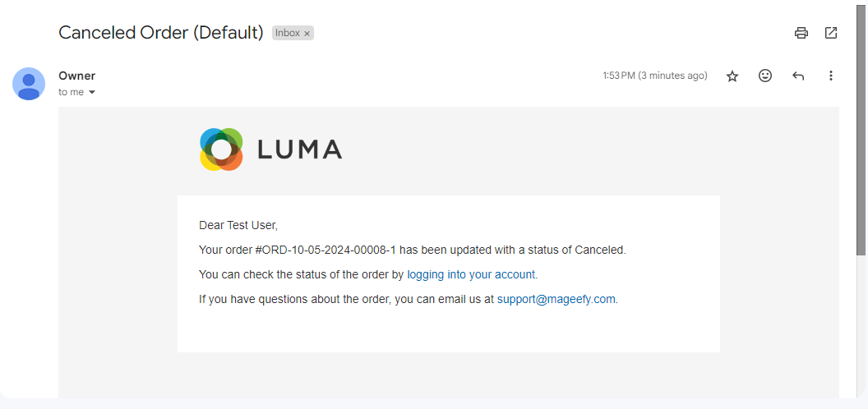
Task: Add an emoji reaction
Action: point(765,76)
